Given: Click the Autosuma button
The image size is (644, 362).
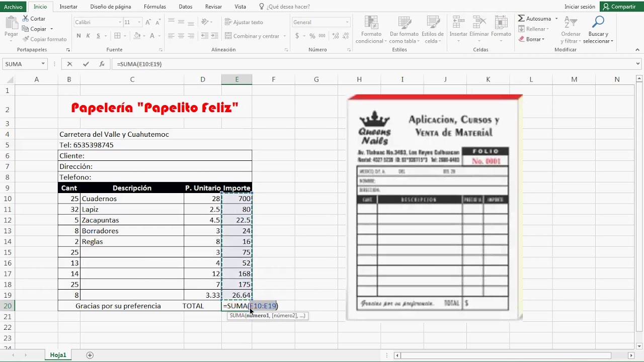Looking at the screenshot, I should (x=534, y=19).
